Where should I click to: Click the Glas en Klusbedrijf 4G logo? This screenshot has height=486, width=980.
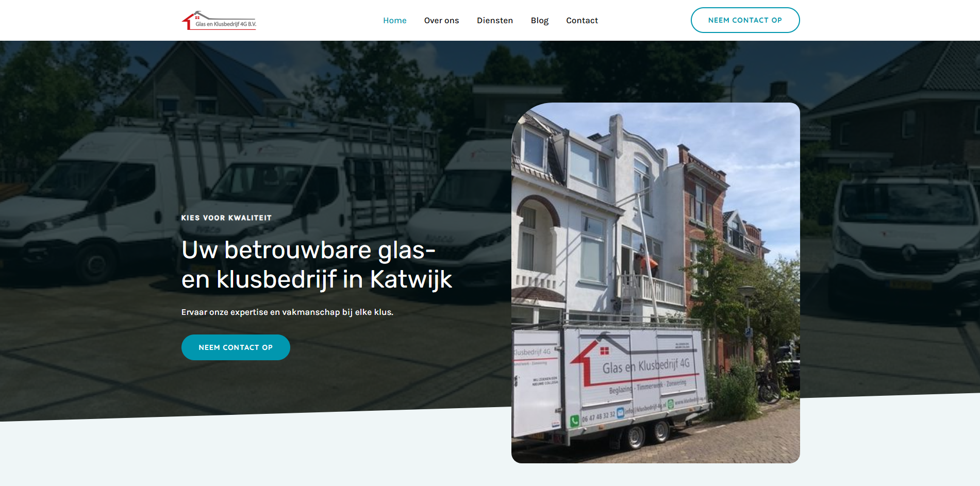point(219,20)
